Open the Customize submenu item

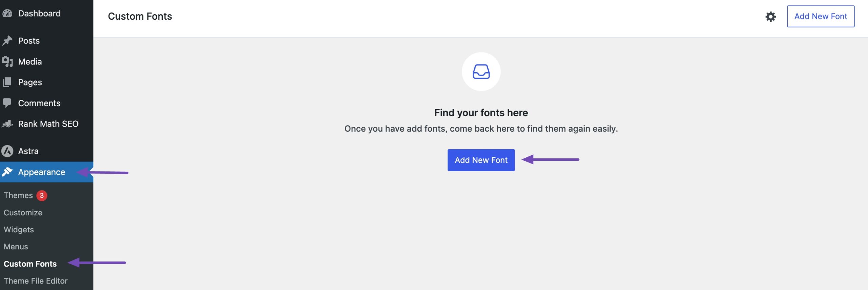23,213
